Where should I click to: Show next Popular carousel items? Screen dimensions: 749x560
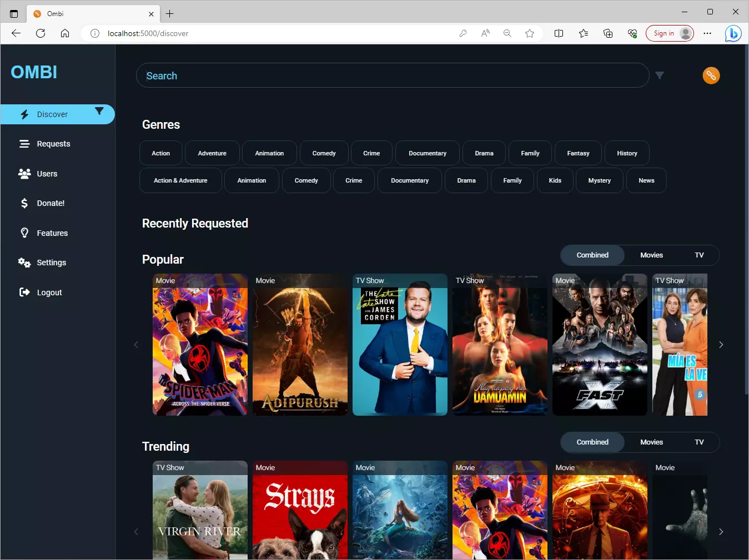[721, 345]
